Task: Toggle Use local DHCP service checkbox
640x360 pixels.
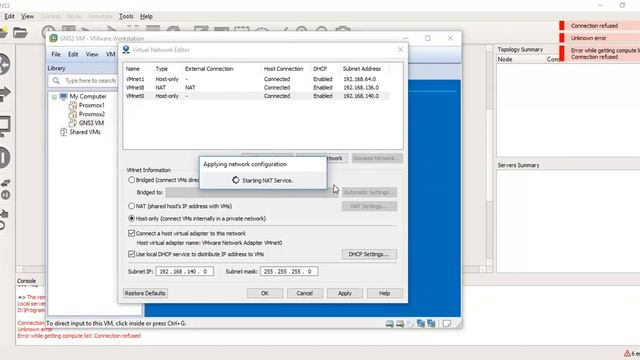Action: pyautogui.click(x=131, y=254)
